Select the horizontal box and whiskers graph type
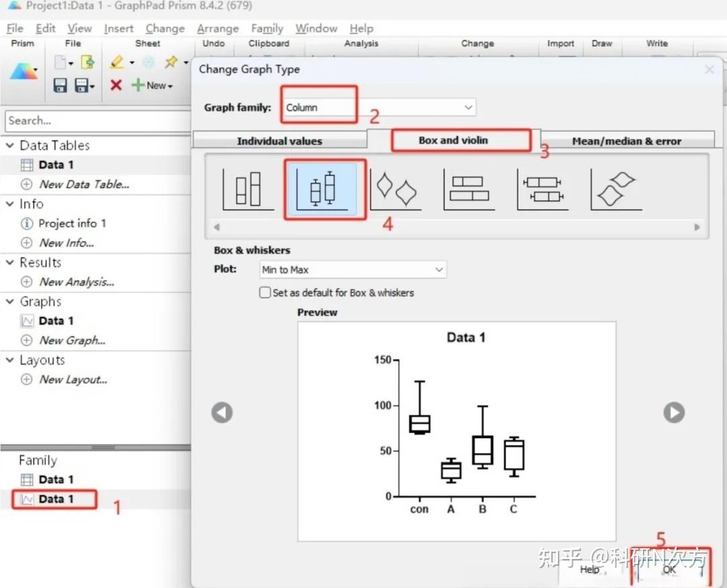This screenshot has width=727, height=588. (x=543, y=189)
